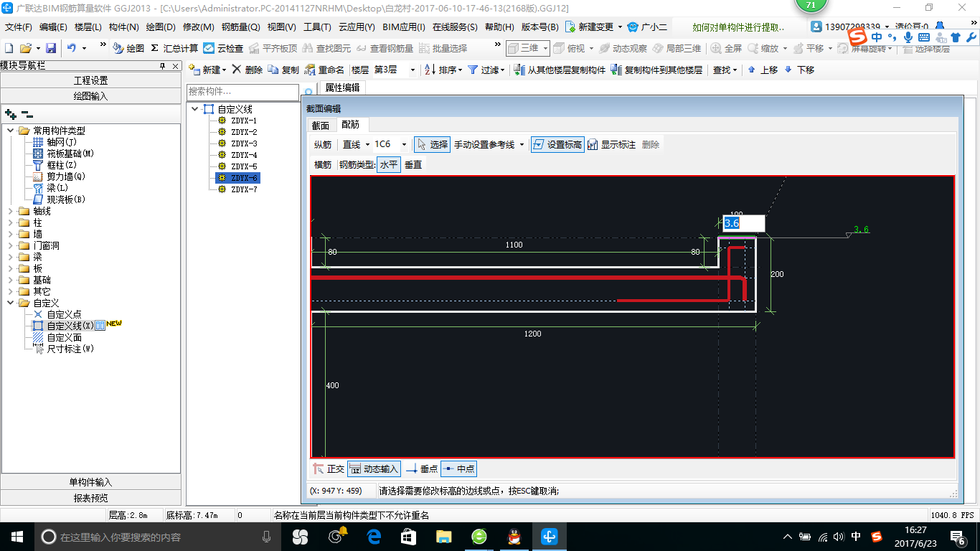The height and width of the screenshot is (551, 980).
Task: Toggle 中点 midpoint snap
Action: tap(458, 468)
